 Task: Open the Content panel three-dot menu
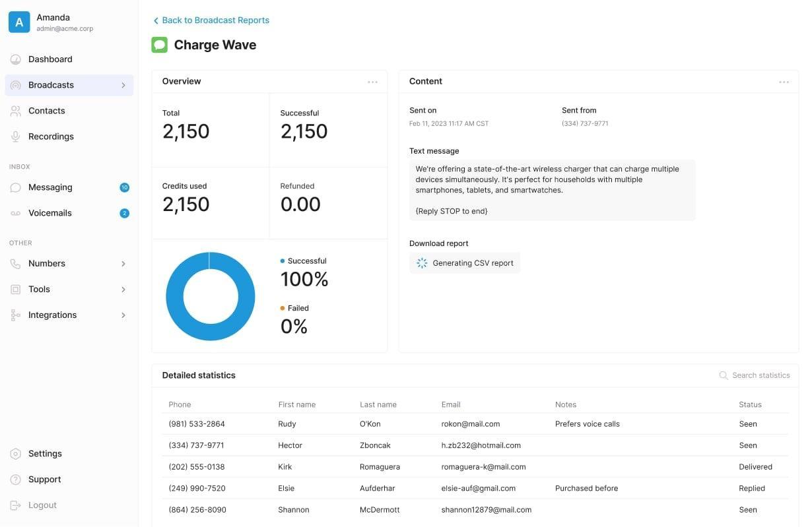[784, 82]
